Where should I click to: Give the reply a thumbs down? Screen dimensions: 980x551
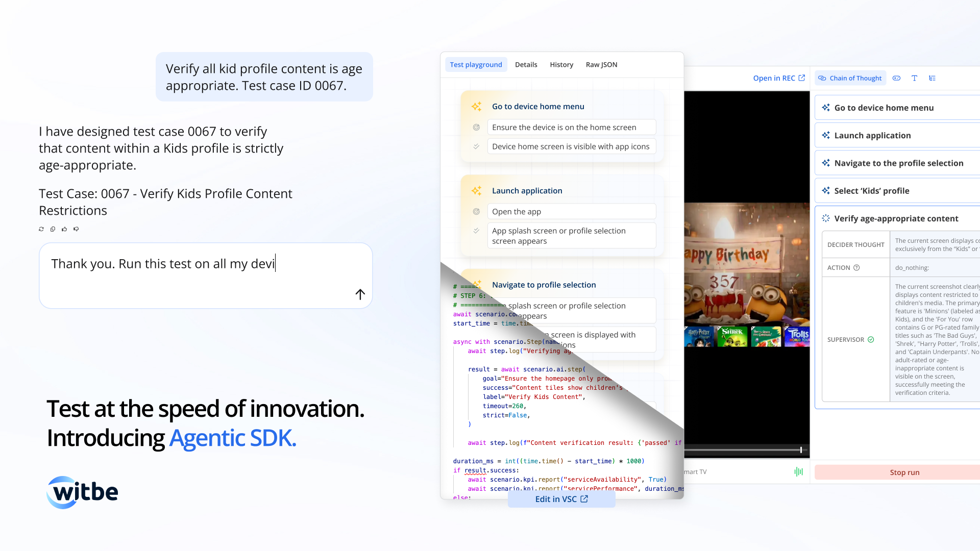pos(76,229)
